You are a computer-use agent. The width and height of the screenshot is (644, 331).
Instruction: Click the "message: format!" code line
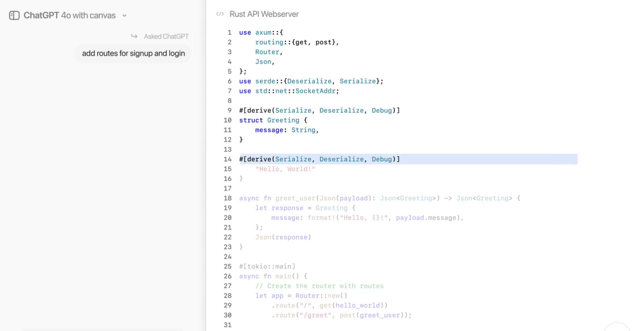[x=368, y=218]
